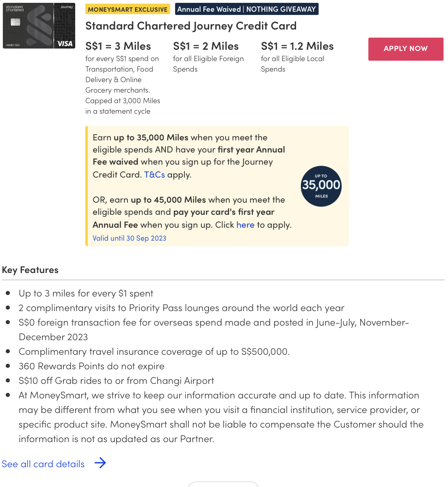The image size is (448, 487).
Task: Click the right arrow icon beside See all card details
Action: pyautogui.click(x=100, y=463)
